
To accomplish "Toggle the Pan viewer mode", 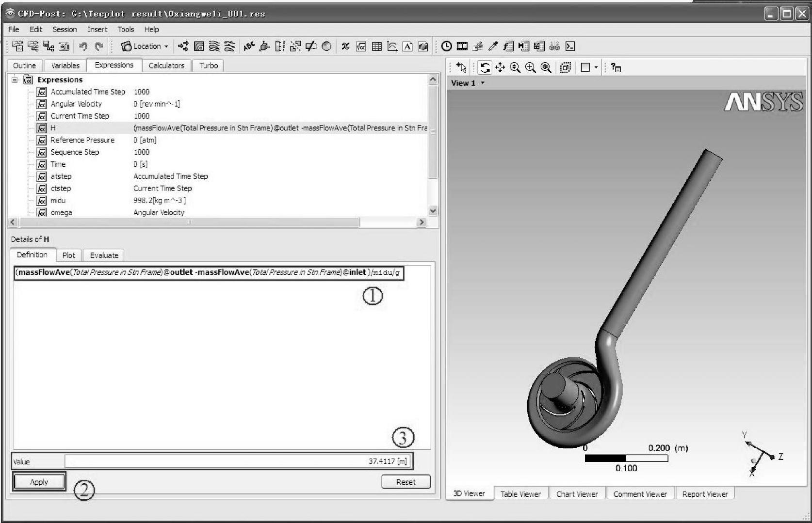I will click(500, 68).
